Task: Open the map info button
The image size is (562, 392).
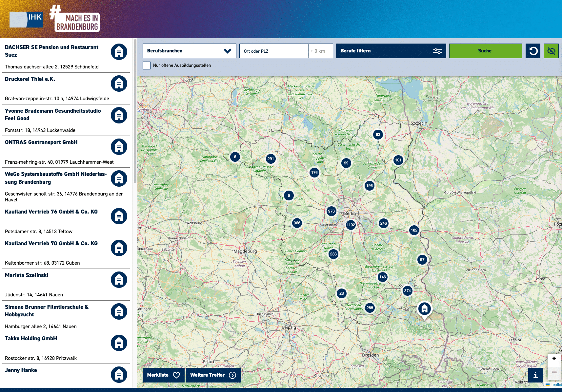Action: point(535,375)
